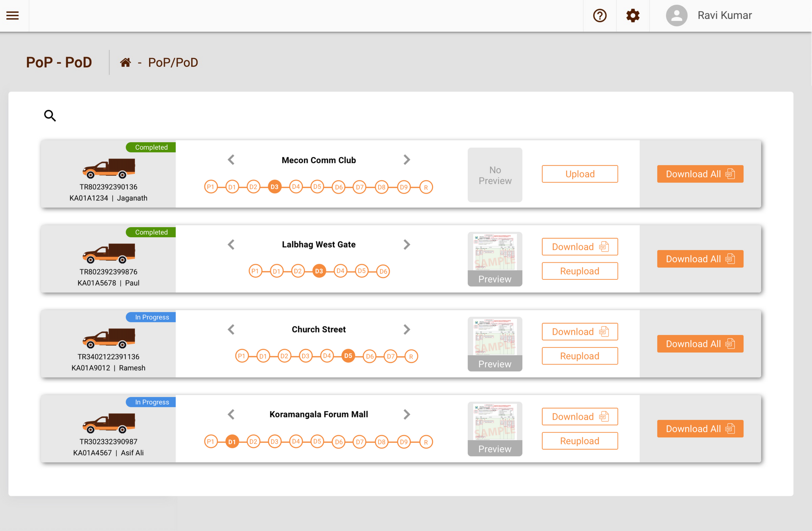812x531 pixels.
Task: Click the search magnifier icon
Action: (x=50, y=116)
